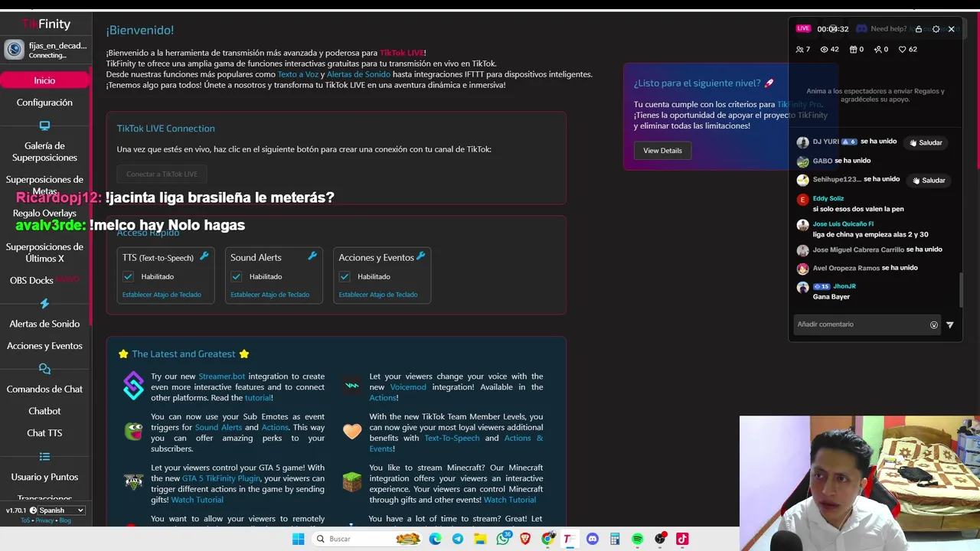The image size is (980, 551).
Task: Open the Texto a Voz link
Action: point(298,74)
